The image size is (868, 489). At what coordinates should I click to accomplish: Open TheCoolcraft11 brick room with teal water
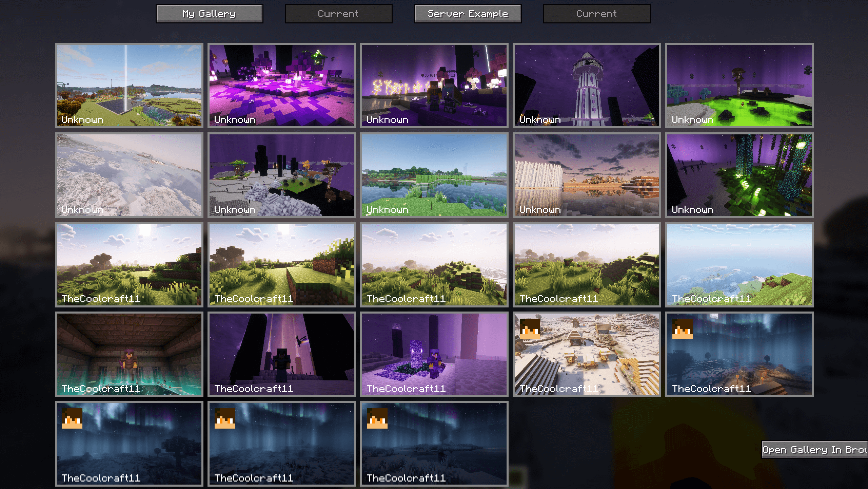[129, 354]
